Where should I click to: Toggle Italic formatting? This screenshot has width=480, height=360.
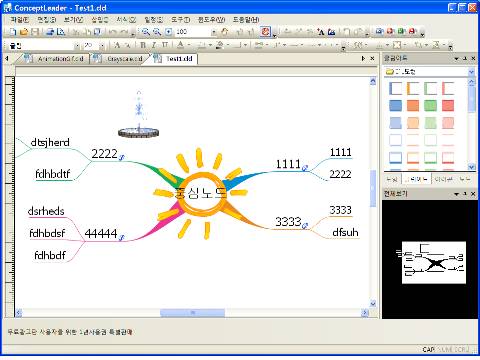154,45
